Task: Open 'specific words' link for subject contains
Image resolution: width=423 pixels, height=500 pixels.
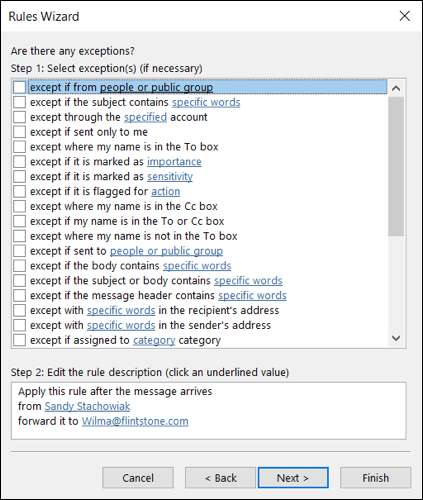Action: click(206, 102)
